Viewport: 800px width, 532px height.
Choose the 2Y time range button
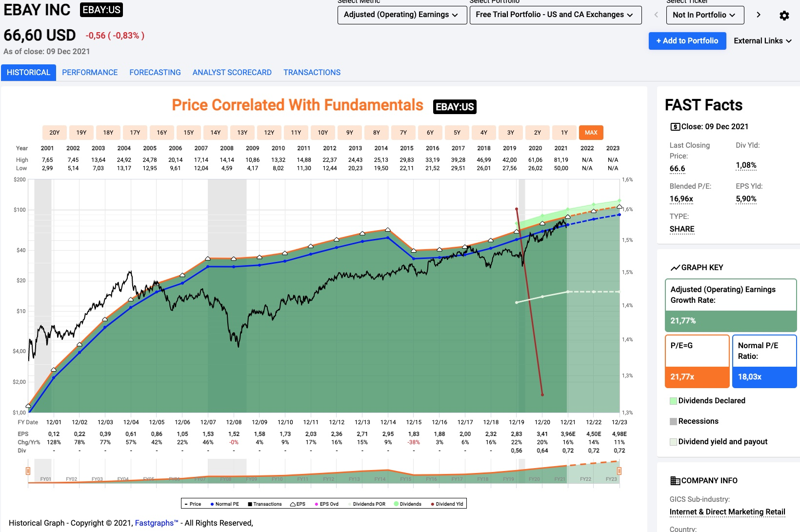coord(538,133)
